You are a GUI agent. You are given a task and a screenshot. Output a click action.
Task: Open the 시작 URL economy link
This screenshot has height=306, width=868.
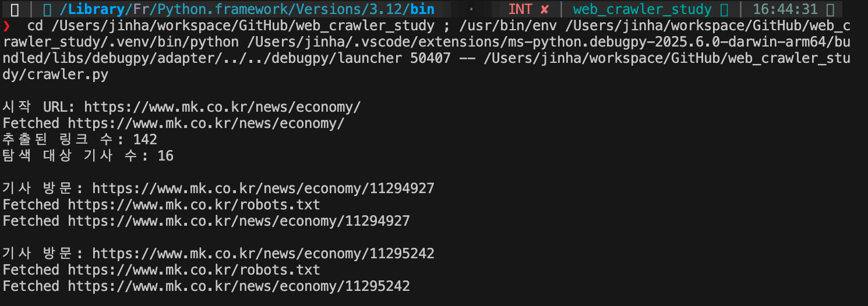tap(223, 107)
